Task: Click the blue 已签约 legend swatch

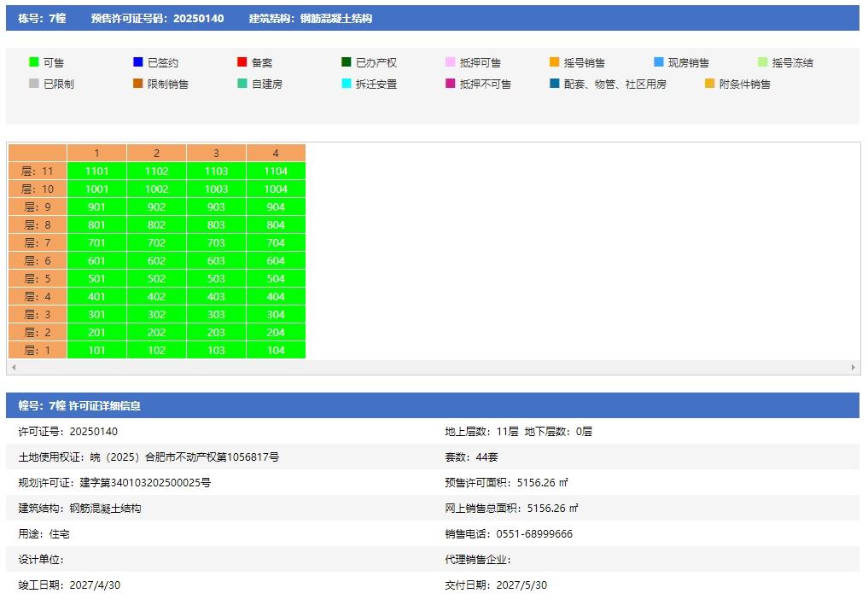Action: pyautogui.click(x=138, y=62)
